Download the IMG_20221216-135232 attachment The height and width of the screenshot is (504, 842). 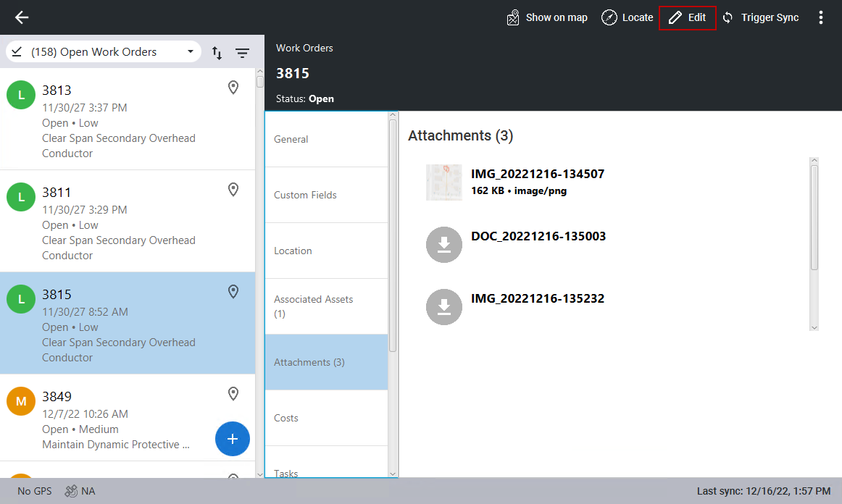coord(444,307)
